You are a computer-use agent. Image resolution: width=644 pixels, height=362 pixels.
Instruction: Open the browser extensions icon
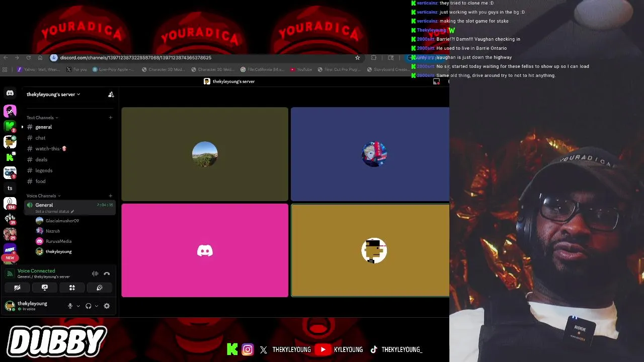[373, 58]
